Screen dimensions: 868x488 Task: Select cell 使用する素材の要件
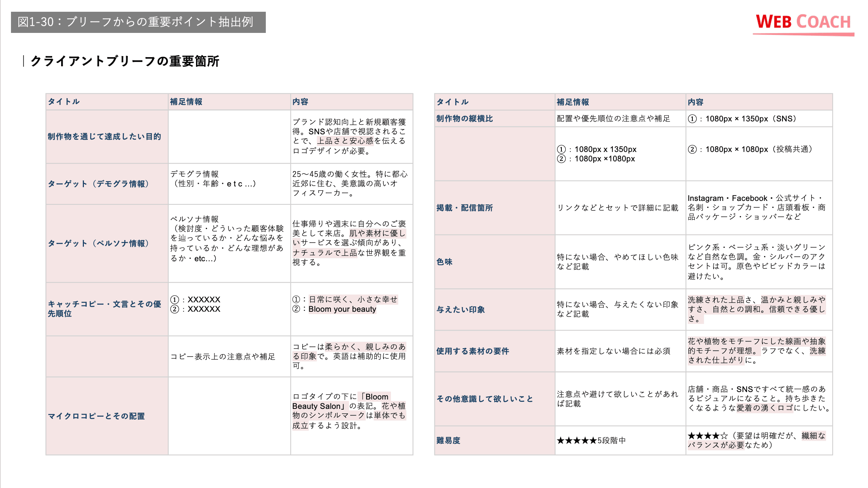(x=495, y=351)
